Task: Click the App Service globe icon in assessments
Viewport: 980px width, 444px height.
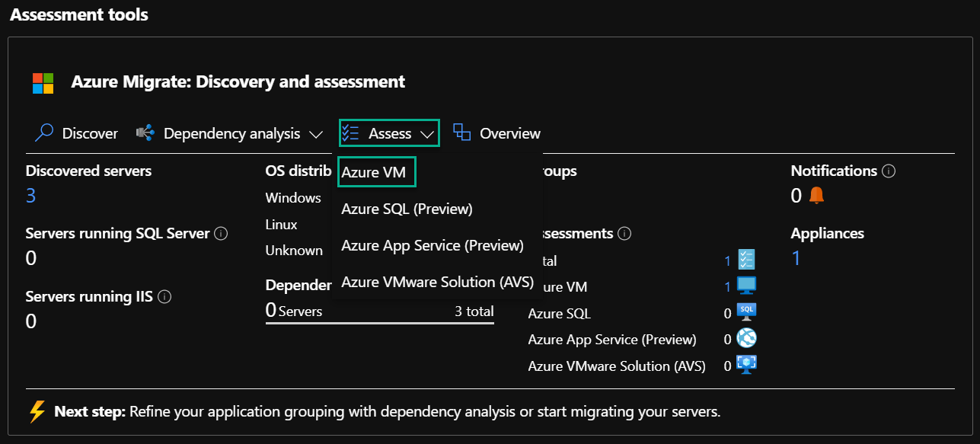Action: pos(746,338)
